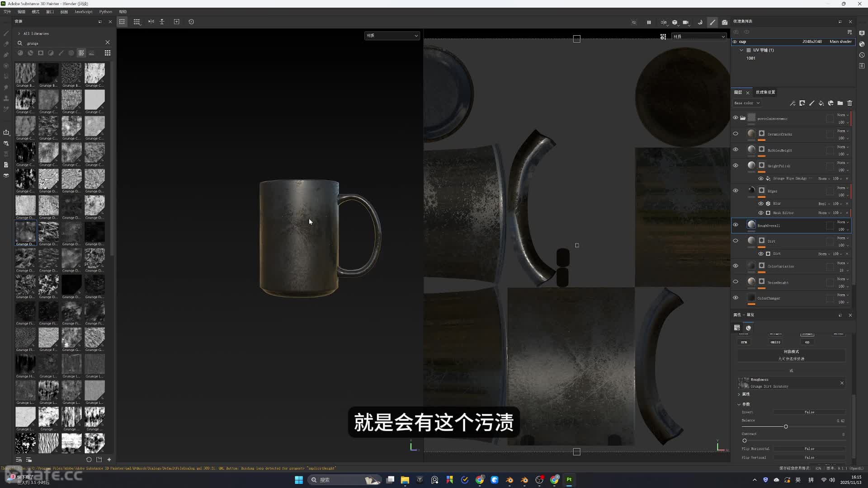Toggle visibility of the Dirt layer

coord(736,241)
